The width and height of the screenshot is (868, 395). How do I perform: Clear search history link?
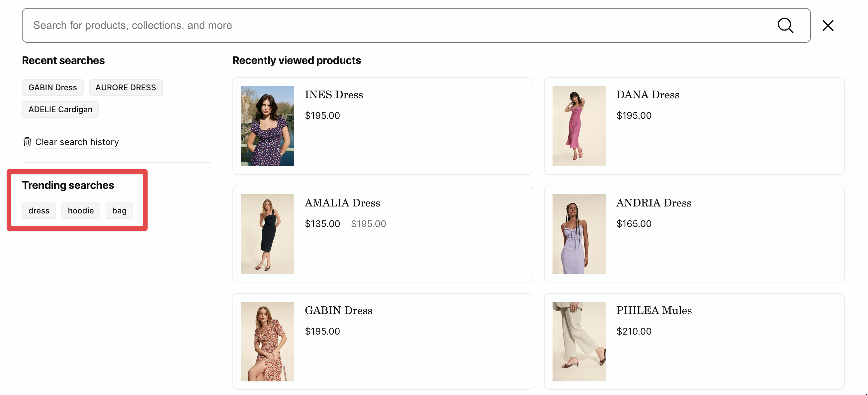tap(77, 142)
